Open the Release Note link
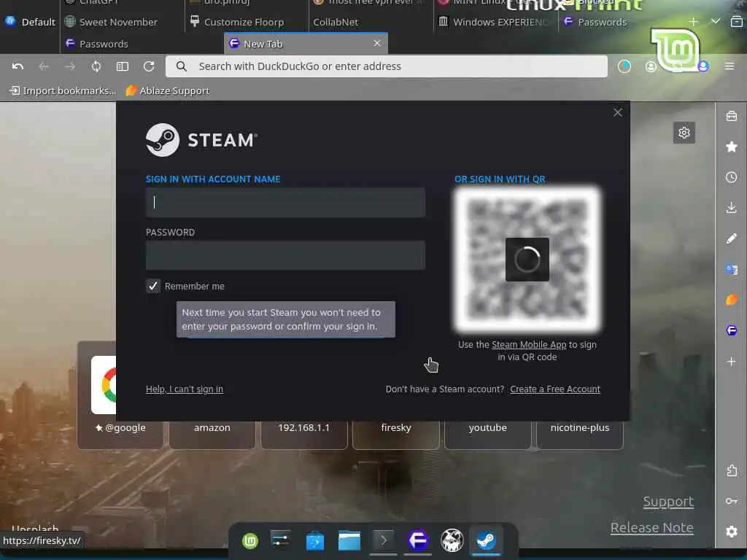The height and width of the screenshot is (560, 747). pyautogui.click(x=651, y=528)
